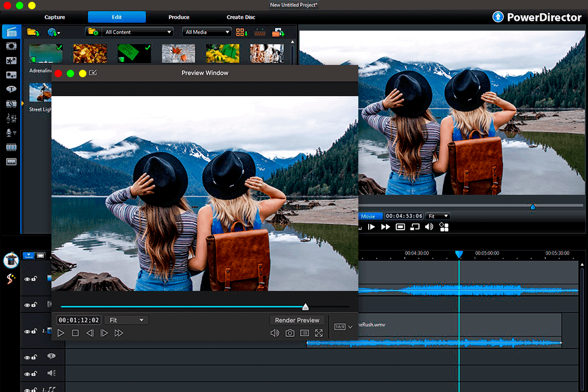
Task: Click the Magic Movie Wizard hat icon
Action: point(10,260)
